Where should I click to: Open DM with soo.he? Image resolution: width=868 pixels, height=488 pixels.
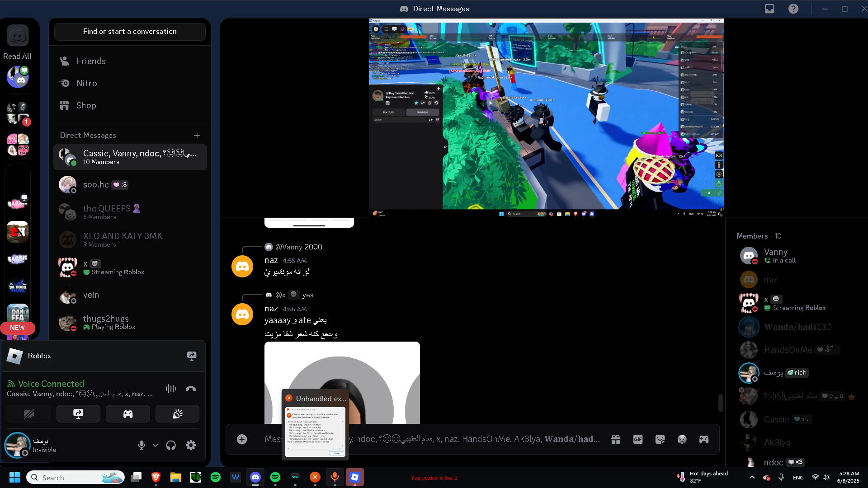click(x=130, y=185)
